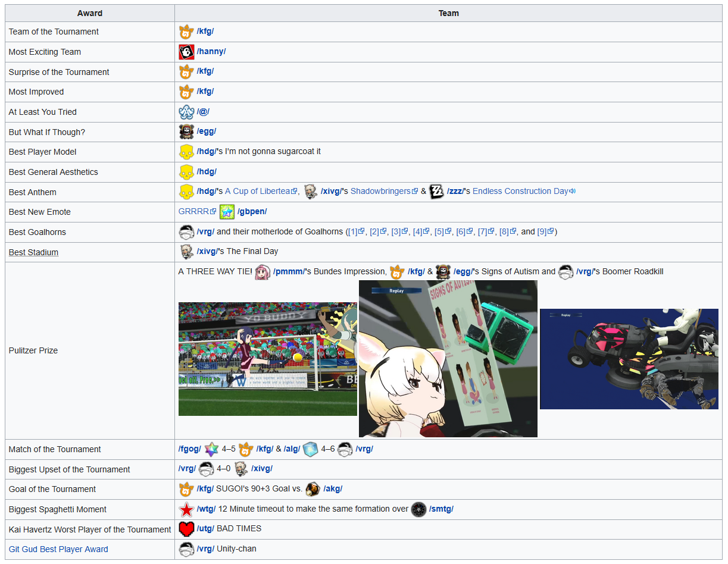This screenshot has width=728, height=564.
Task: Open goalhorn link [5]
Action: click(442, 231)
